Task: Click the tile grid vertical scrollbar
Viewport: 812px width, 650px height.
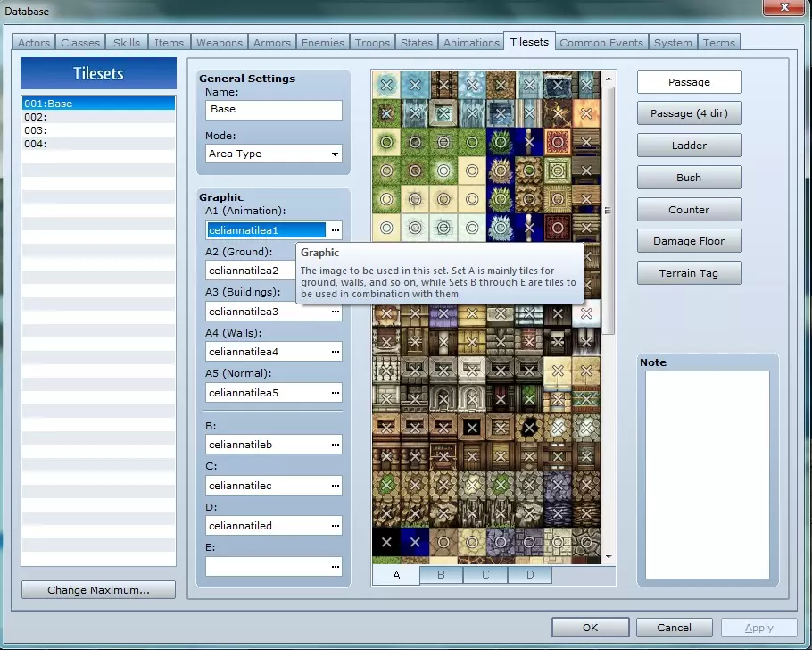Action: (609, 210)
